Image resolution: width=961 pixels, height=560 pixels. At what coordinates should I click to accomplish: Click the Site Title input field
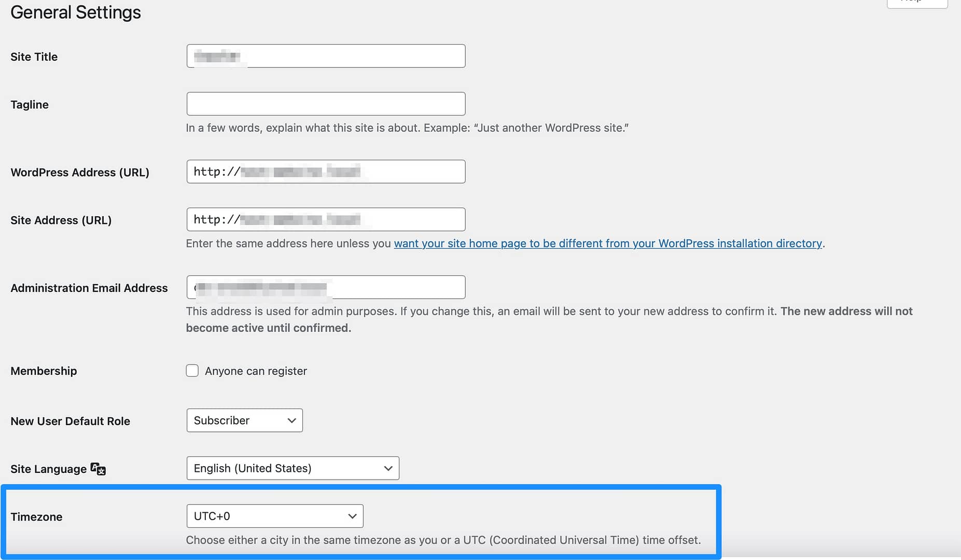[x=326, y=56]
